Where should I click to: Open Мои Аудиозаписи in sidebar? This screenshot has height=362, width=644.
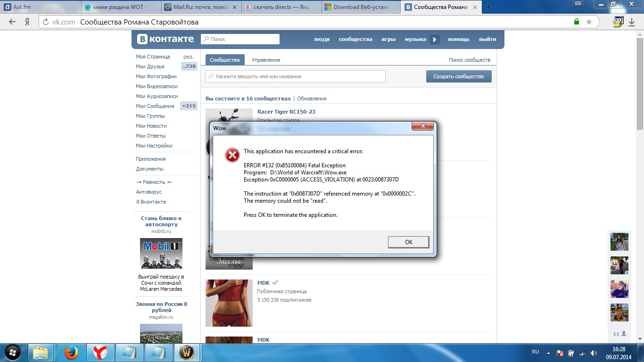[157, 96]
